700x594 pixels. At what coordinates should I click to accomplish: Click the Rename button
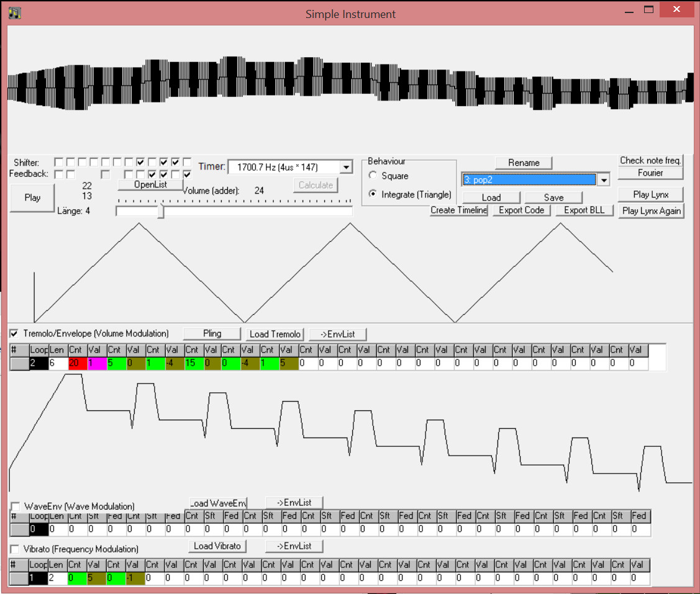point(523,163)
